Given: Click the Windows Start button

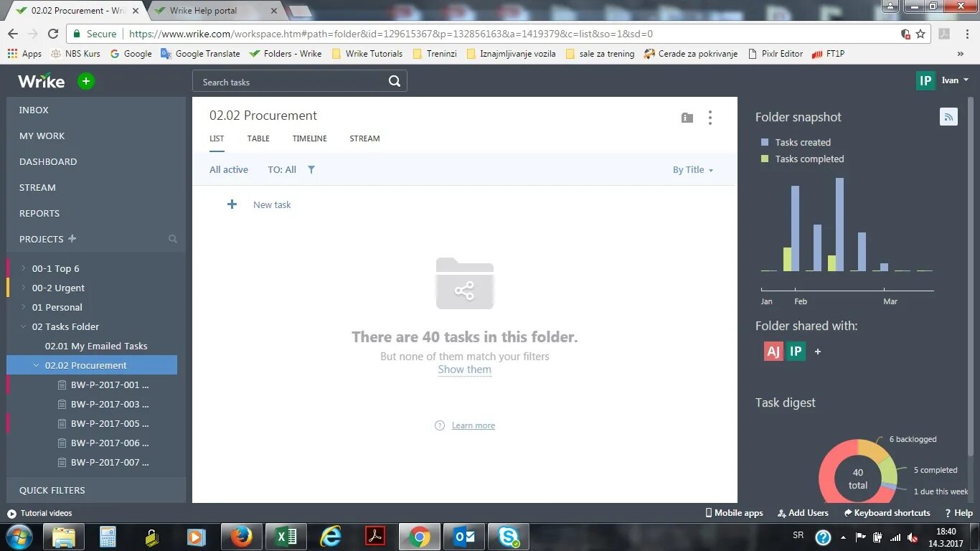Looking at the screenshot, I should [18, 536].
